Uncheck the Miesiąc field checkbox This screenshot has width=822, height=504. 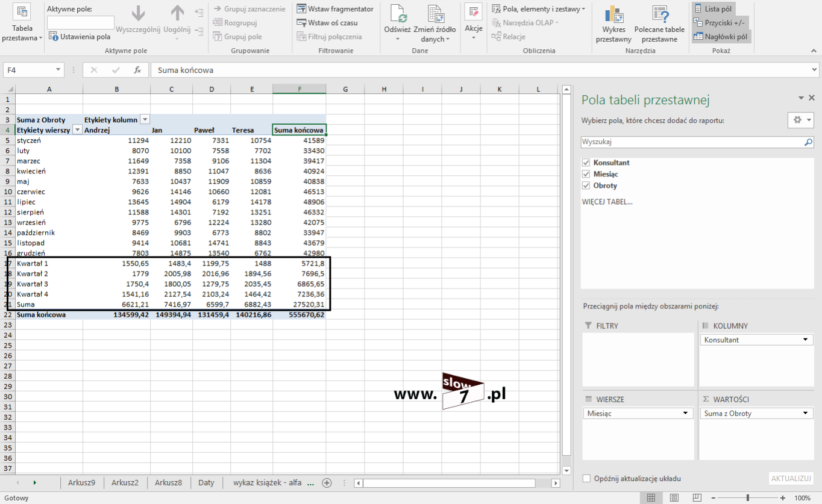tap(586, 174)
